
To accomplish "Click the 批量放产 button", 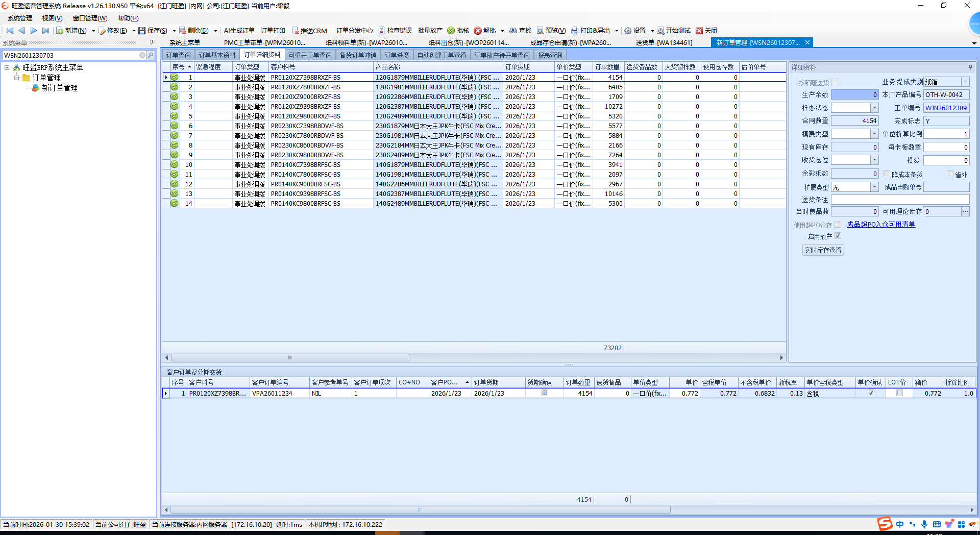I will coord(430,31).
